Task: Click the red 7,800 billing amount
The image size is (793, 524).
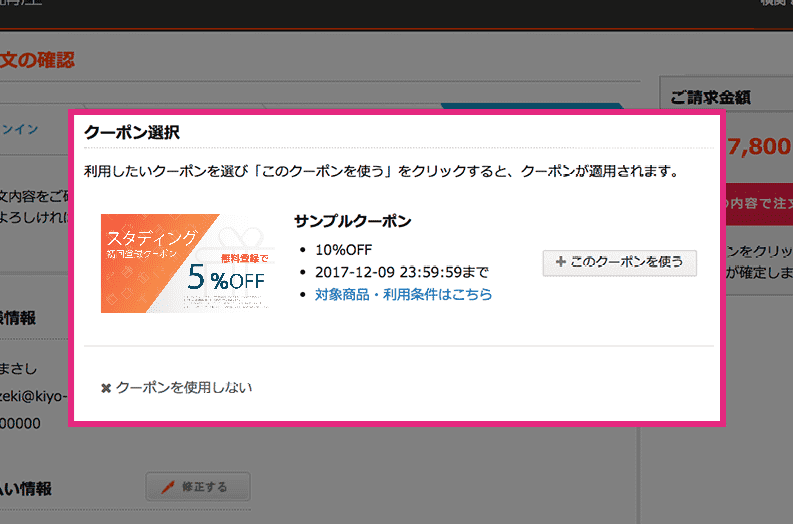Action: pos(759,147)
